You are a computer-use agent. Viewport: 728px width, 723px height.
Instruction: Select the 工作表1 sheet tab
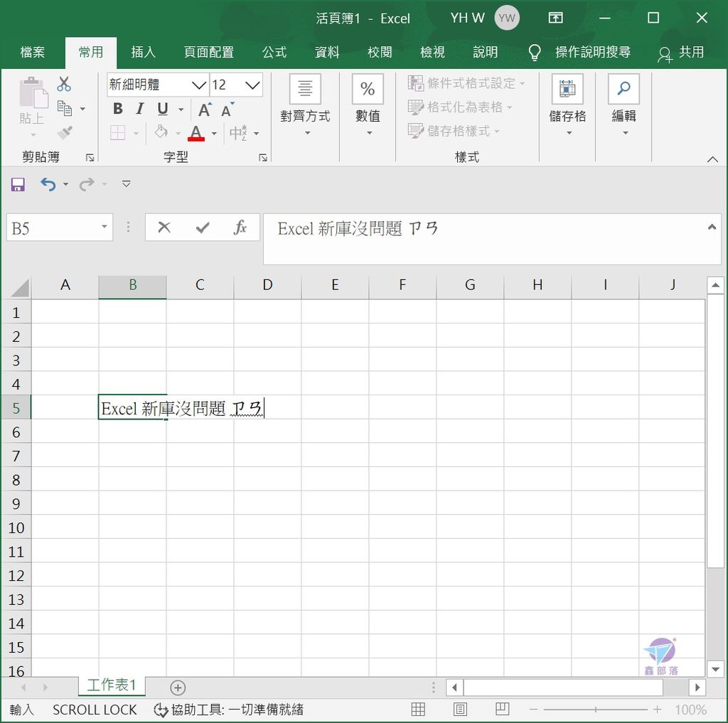(x=112, y=685)
